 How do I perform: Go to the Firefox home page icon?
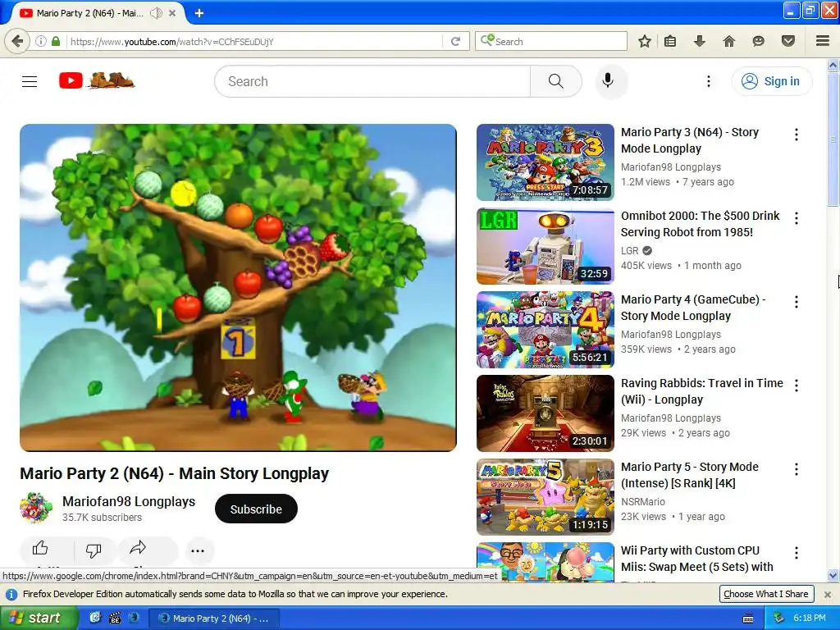[728, 41]
